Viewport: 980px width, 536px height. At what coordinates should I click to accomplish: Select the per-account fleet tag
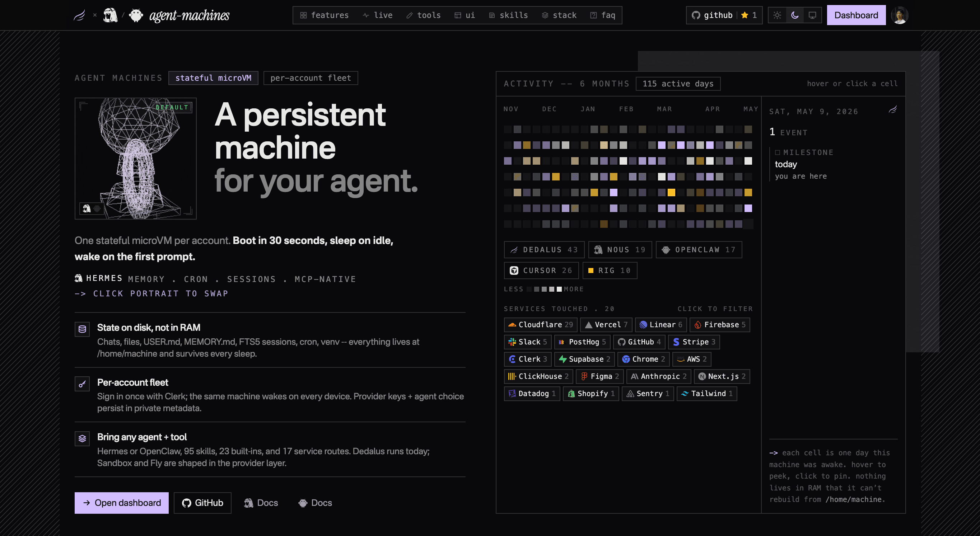coord(311,78)
